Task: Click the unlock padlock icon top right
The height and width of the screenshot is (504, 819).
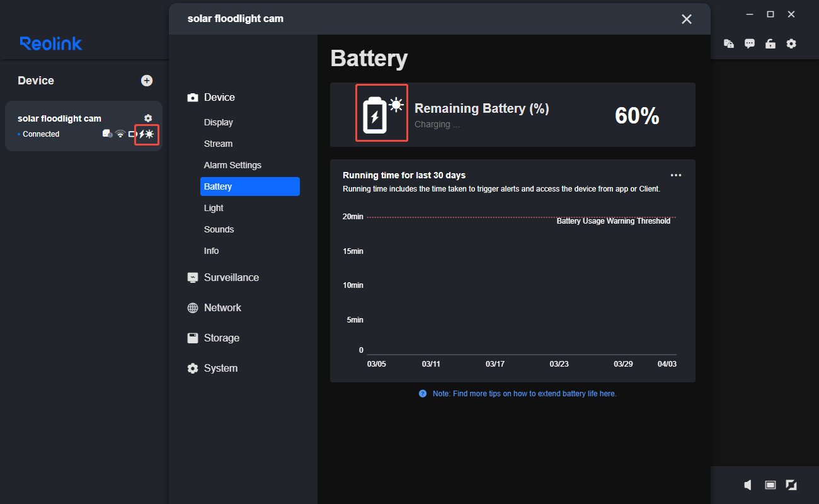Action: pos(770,43)
